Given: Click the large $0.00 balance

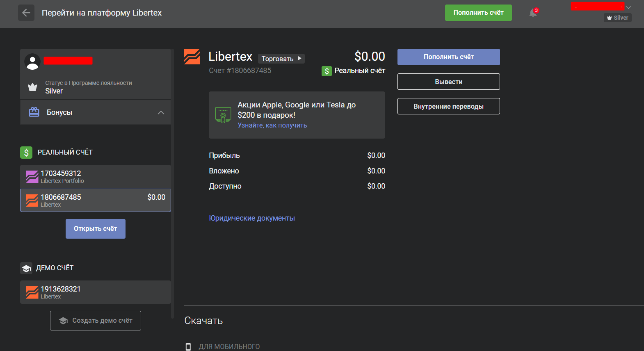Looking at the screenshot, I should [370, 56].
